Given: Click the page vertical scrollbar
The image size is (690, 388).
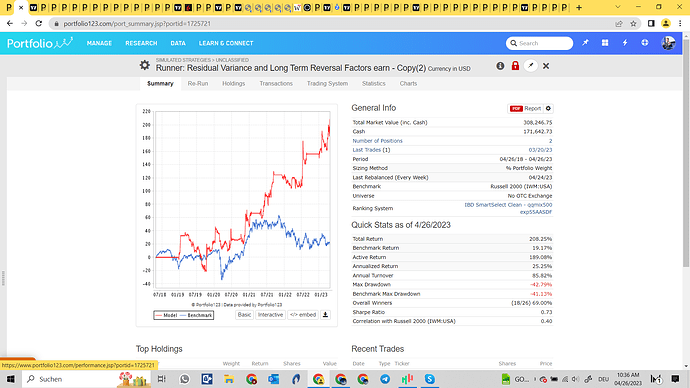Looking at the screenshot, I should click(x=686, y=154).
